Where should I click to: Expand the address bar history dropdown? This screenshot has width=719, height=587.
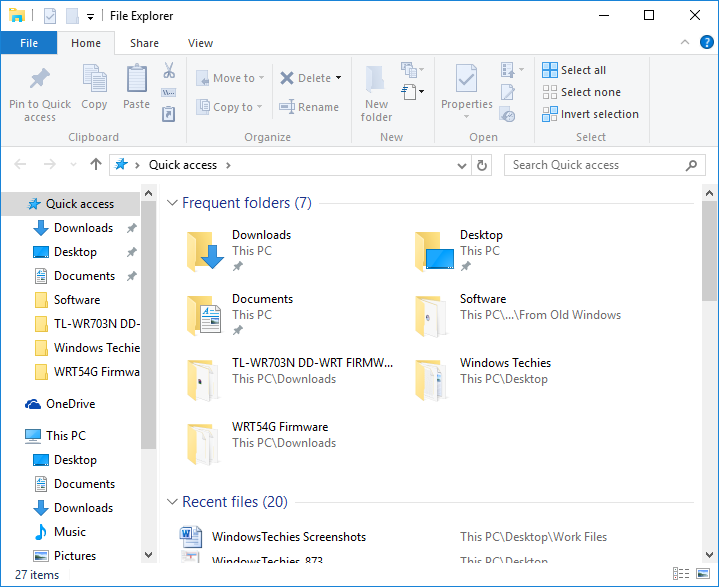[462, 166]
